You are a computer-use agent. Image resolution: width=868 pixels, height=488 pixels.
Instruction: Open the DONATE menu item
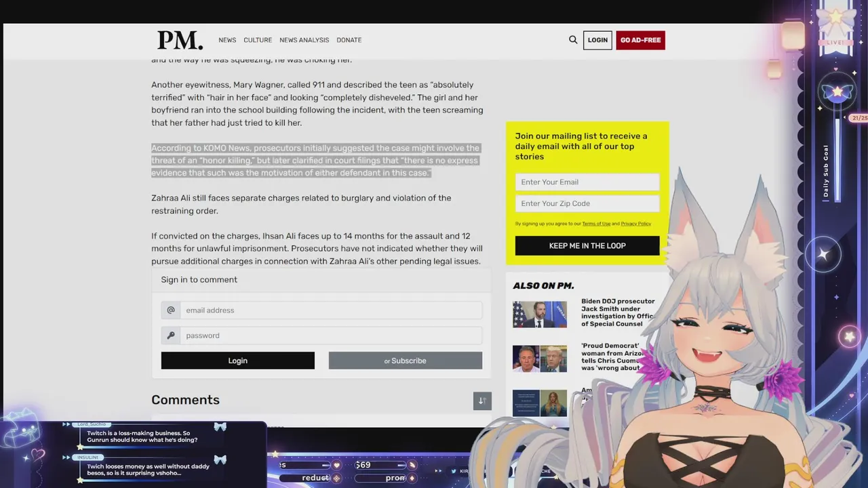349,40
